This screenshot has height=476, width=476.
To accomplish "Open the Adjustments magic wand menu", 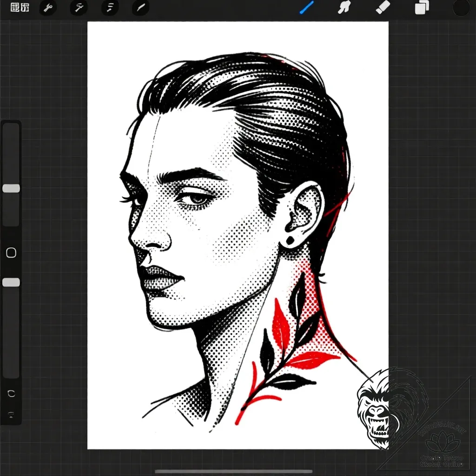I will tap(79, 8).
